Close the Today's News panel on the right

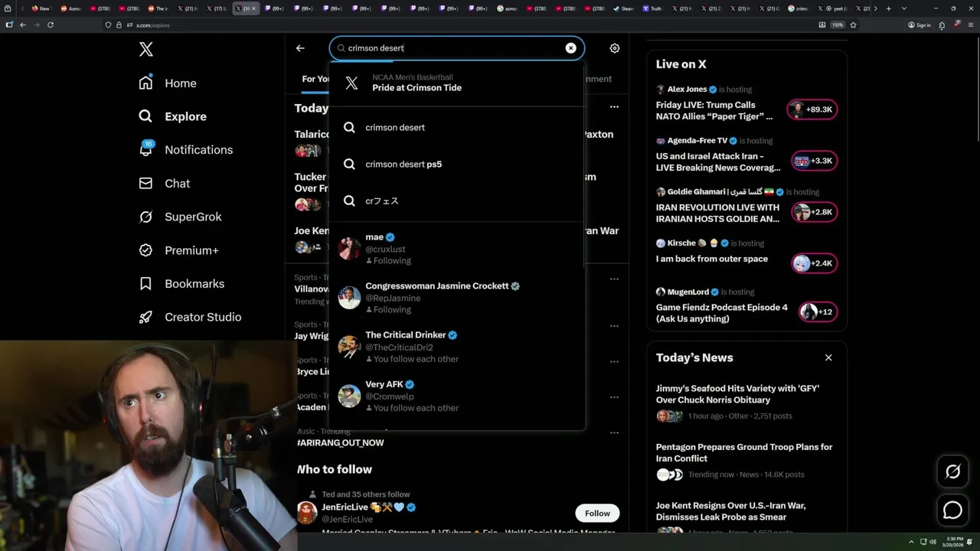(x=828, y=357)
